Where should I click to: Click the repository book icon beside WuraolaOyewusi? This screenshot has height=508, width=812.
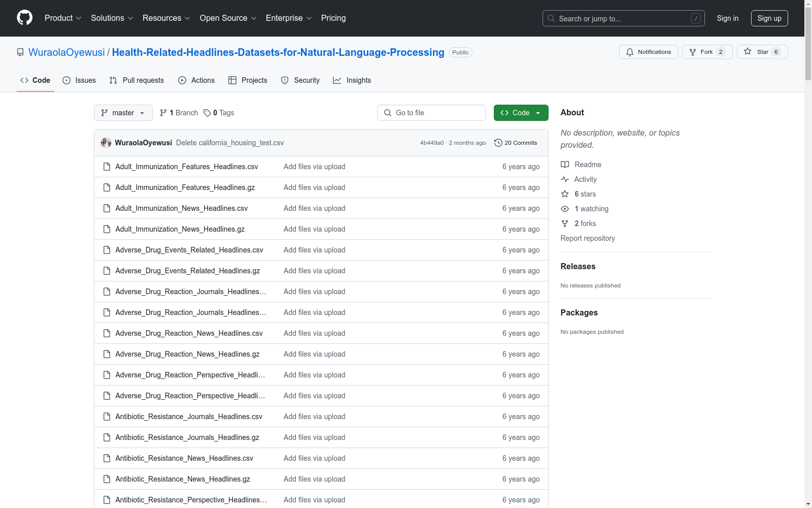pos(20,52)
